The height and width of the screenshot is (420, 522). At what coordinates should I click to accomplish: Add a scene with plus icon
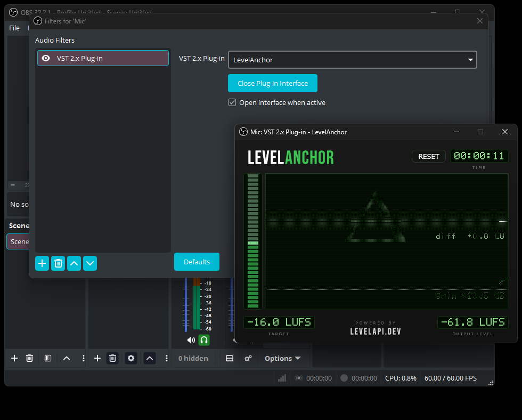(14, 358)
